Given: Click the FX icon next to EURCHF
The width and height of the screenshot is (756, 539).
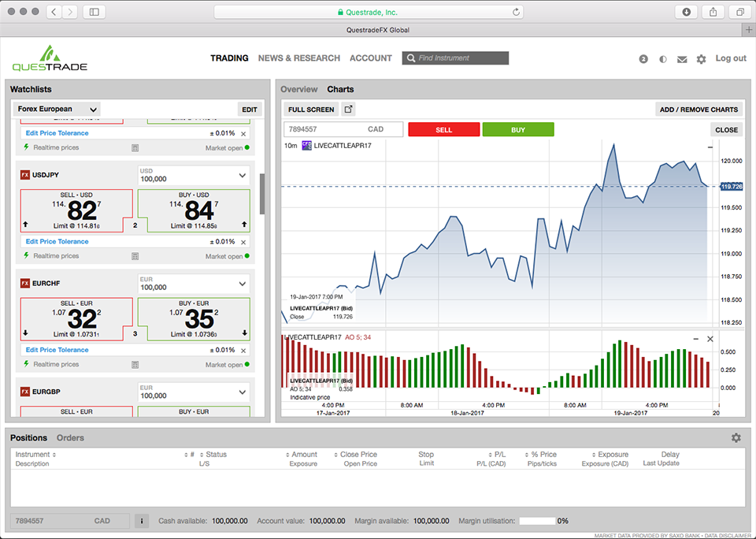Looking at the screenshot, I should click(25, 283).
